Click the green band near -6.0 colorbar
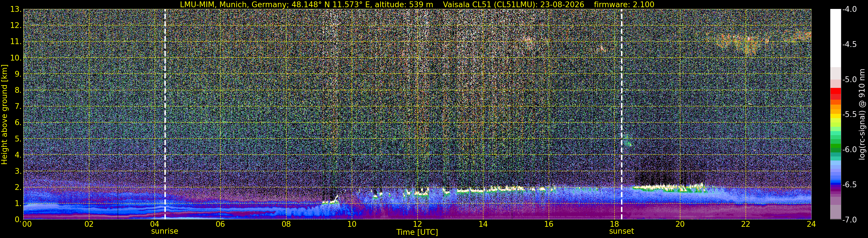This screenshot has width=868, height=238. click(x=835, y=148)
